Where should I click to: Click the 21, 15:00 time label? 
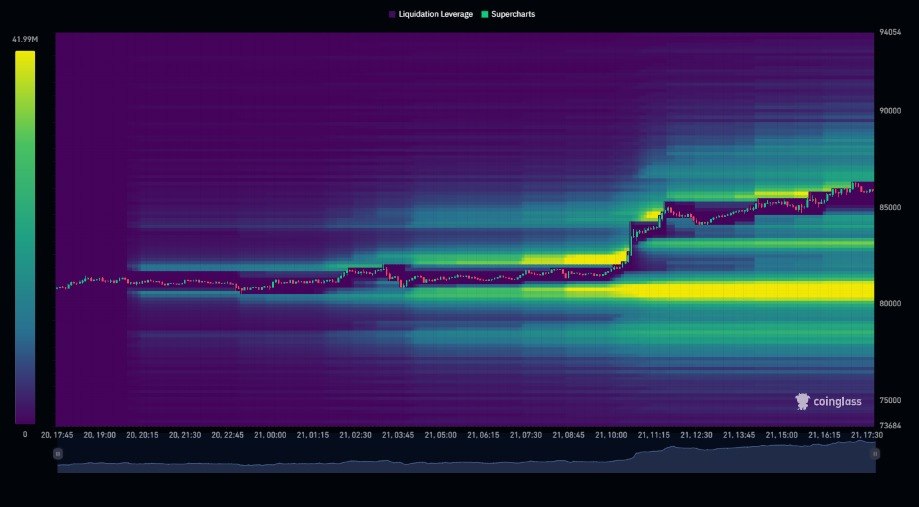pyautogui.click(x=781, y=435)
